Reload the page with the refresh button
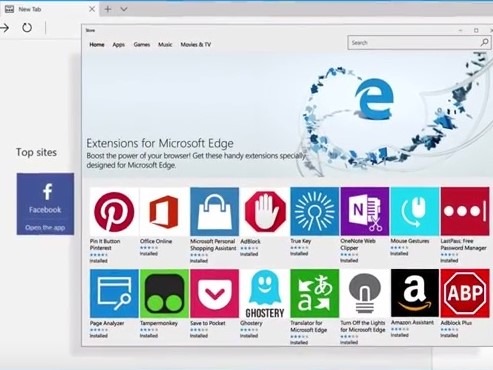The width and height of the screenshot is (493, 370). [x=27, y=28]
